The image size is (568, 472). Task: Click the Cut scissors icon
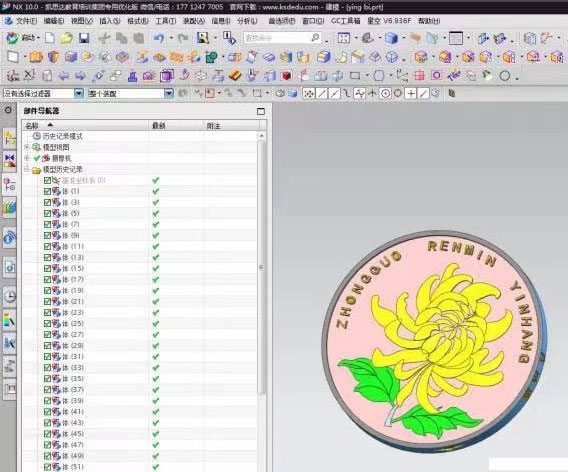104,38
